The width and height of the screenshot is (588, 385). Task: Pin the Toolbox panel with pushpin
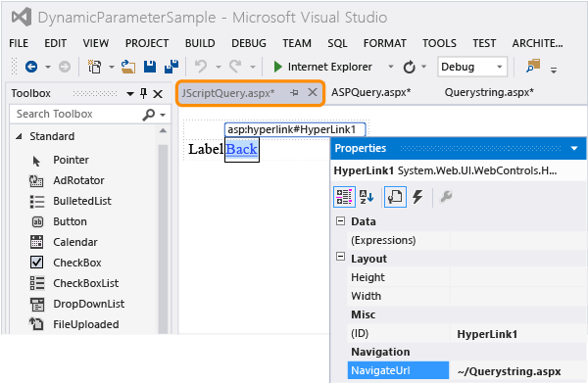[144, 93]
